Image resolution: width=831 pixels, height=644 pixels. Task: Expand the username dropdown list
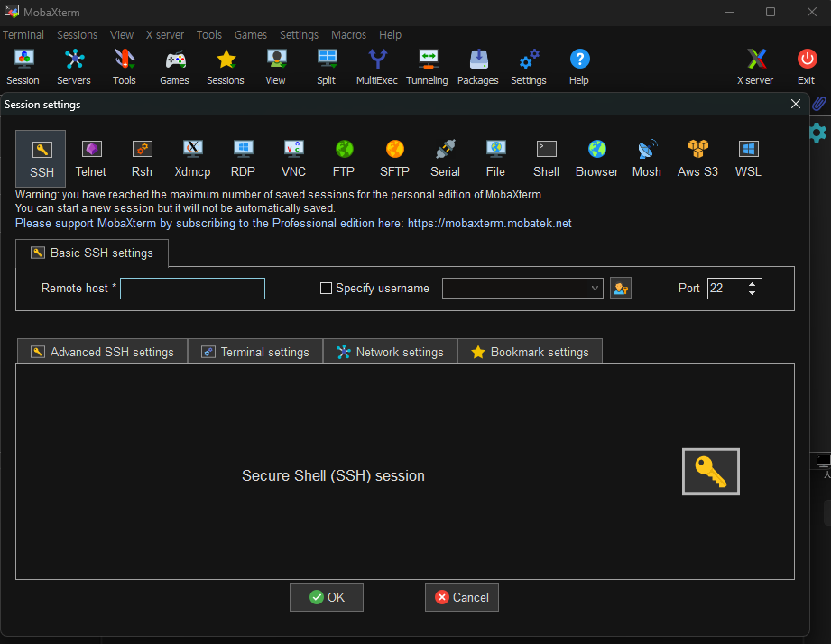595,289
